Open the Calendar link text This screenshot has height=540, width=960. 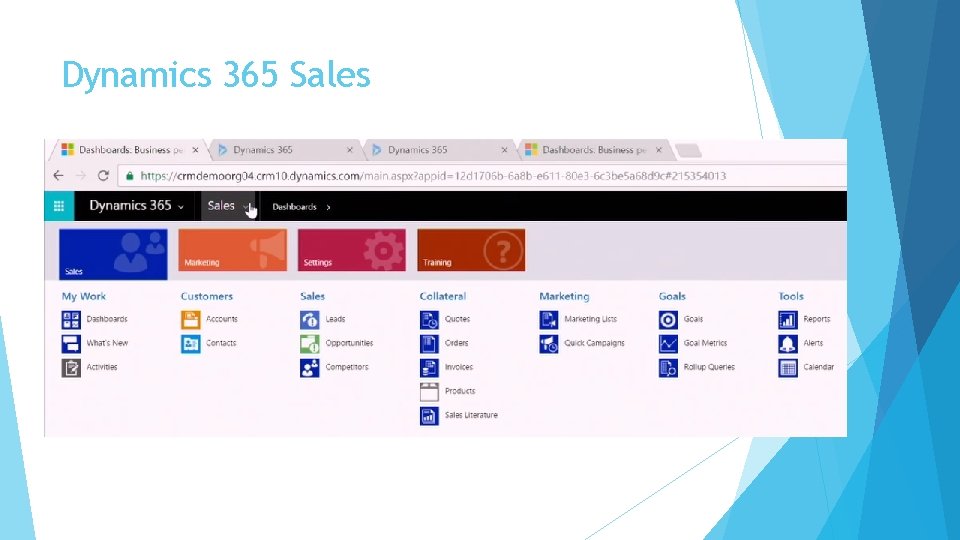(x=819, y=367)
